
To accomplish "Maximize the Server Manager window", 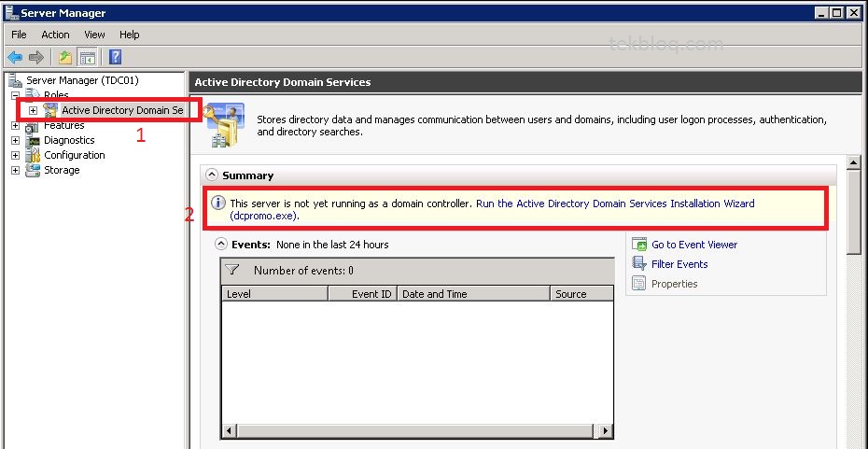I will tap(836, 13).
